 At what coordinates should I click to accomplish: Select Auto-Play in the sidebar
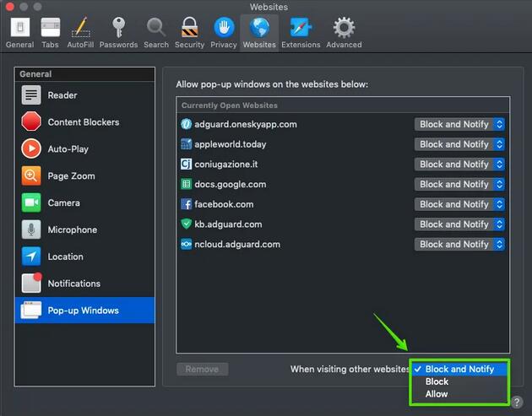(68, 149)
